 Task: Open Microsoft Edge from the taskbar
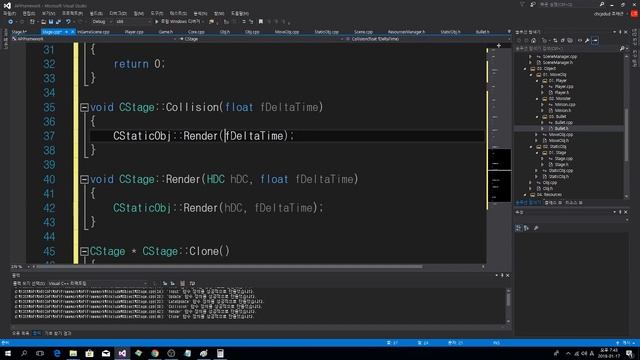pyautogui.click(x=57, y=353)
